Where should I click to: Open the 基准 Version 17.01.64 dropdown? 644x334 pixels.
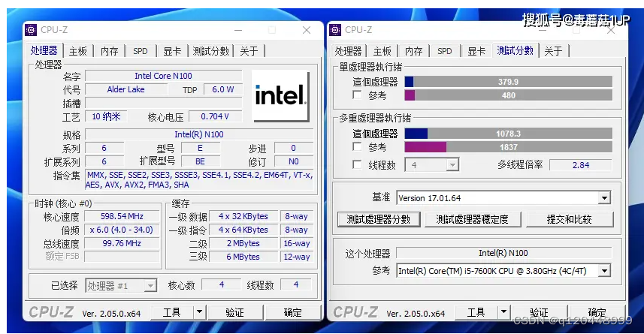tap(604, 198)
